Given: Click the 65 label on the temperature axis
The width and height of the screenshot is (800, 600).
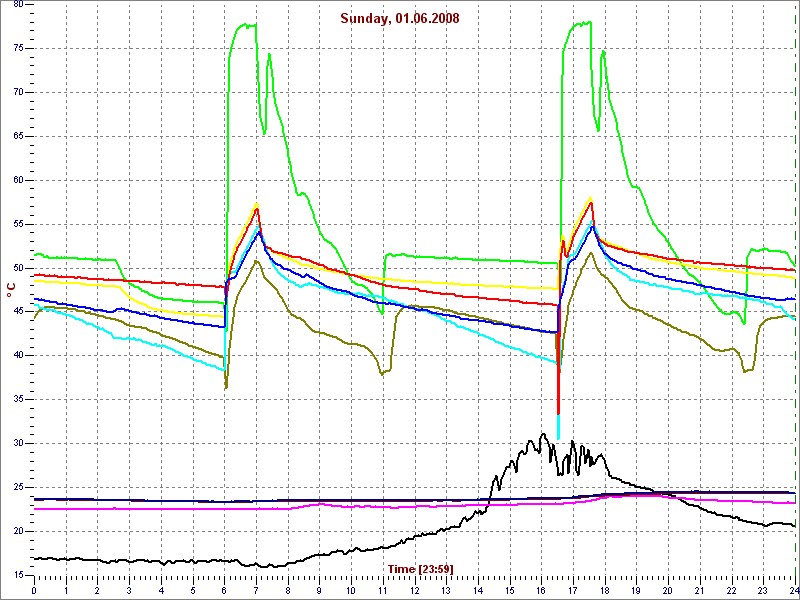Looking at the screenshot, I should click(19, 136).
